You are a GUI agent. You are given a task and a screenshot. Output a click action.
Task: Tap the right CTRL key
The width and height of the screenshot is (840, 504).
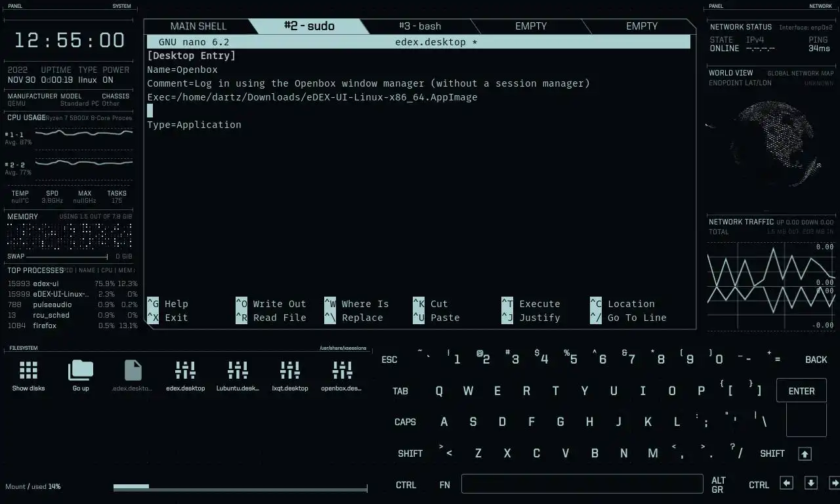pyautogui.click(x=759, y=485)
